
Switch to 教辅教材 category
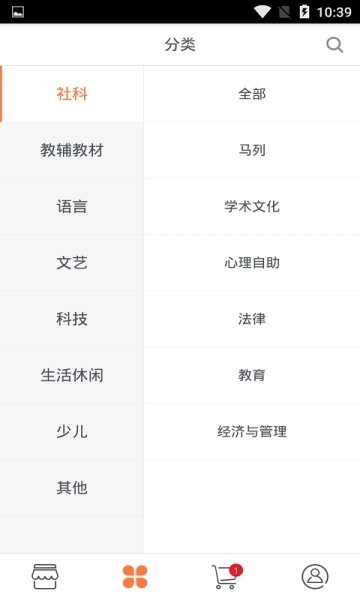[x=72, y=150]
